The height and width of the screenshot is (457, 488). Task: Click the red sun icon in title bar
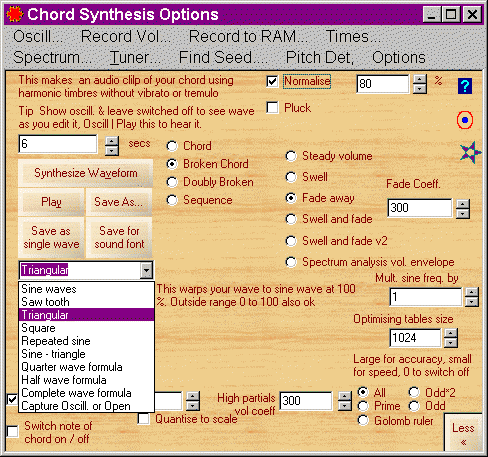coord(15,14)
